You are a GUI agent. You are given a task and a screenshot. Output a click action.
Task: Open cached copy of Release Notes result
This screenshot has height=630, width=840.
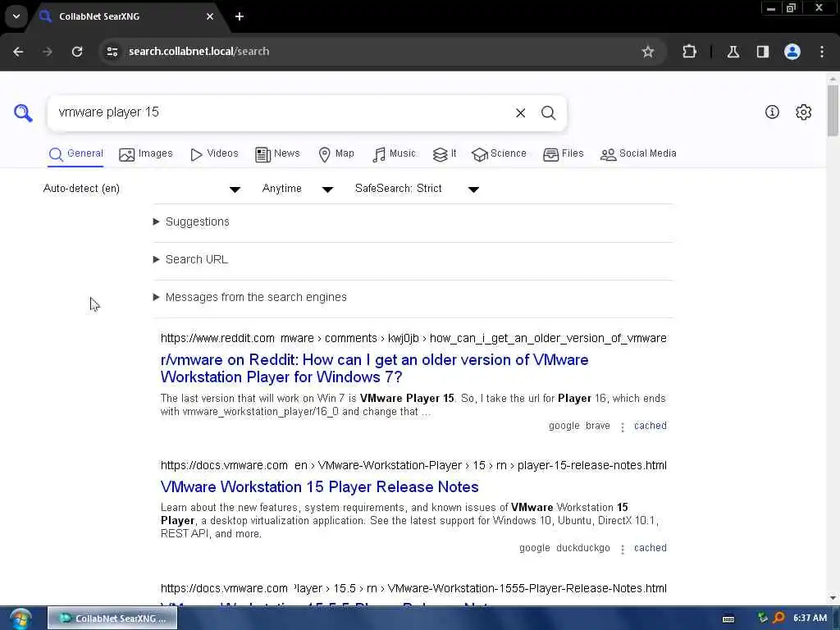coord(651,547)
